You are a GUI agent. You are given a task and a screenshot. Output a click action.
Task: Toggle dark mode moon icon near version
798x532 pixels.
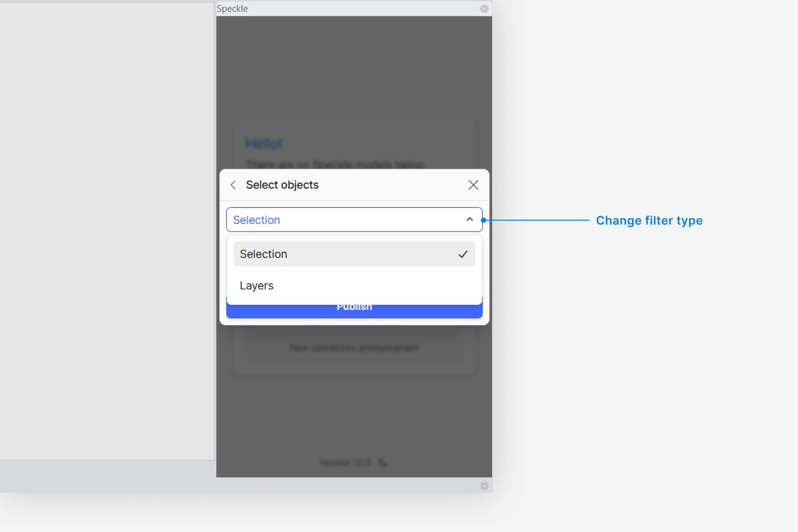pos(383,462)
